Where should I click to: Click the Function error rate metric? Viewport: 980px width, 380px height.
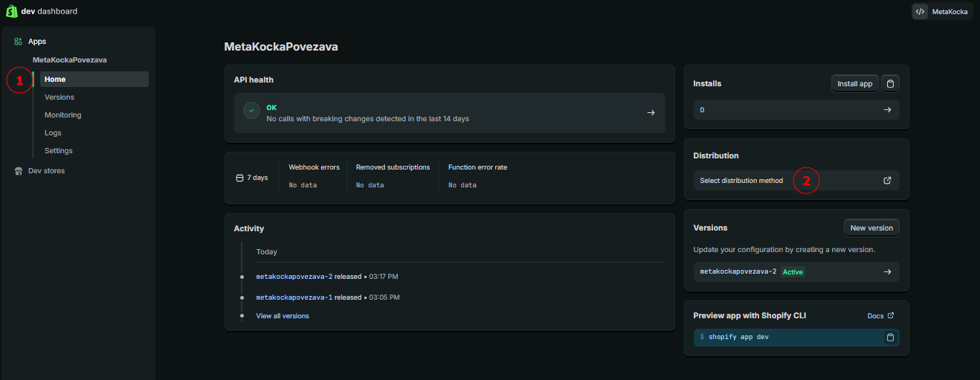(x=477, y=167)
